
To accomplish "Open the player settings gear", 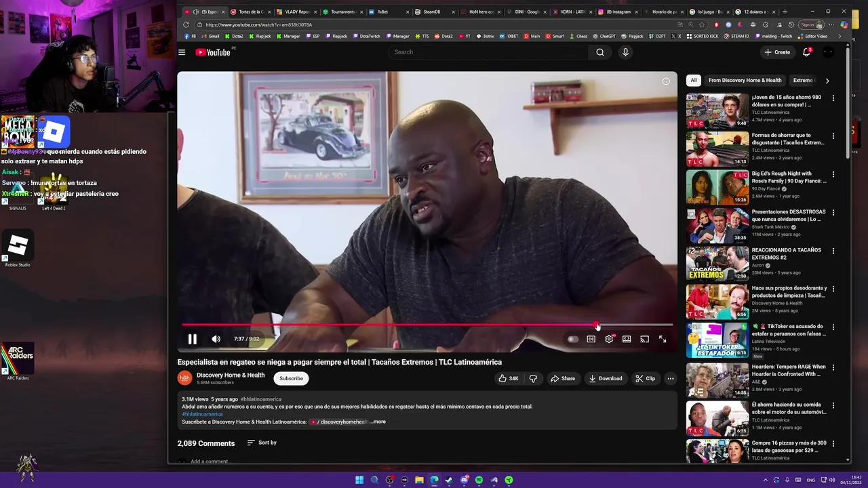I will tap(609, 339).
